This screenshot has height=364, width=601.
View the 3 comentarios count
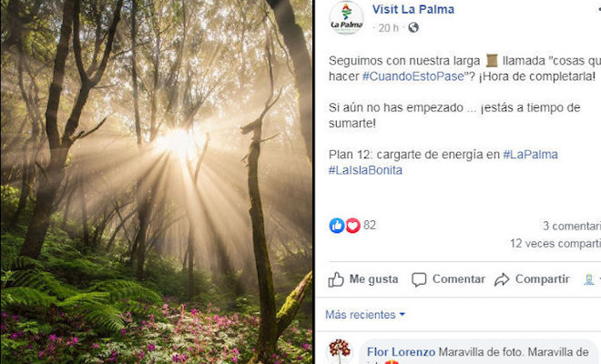pyautogui.click(x=572, y=226)
